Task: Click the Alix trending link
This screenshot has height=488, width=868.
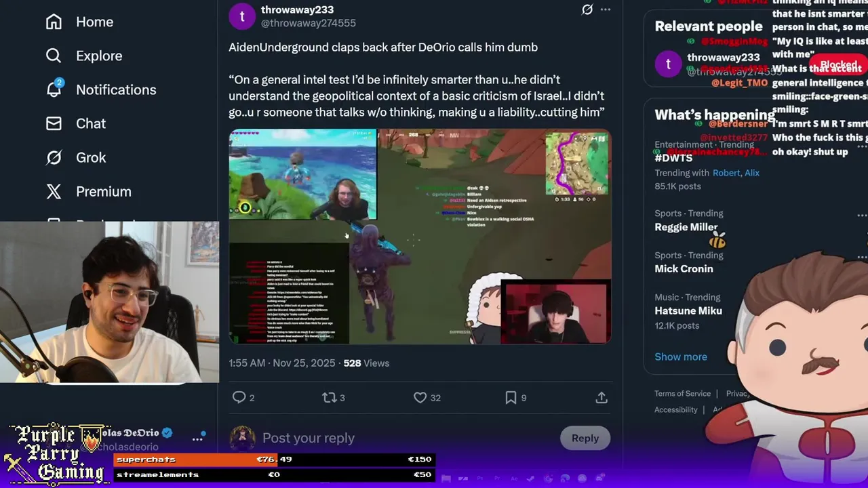Action: (x=752, y=173)
